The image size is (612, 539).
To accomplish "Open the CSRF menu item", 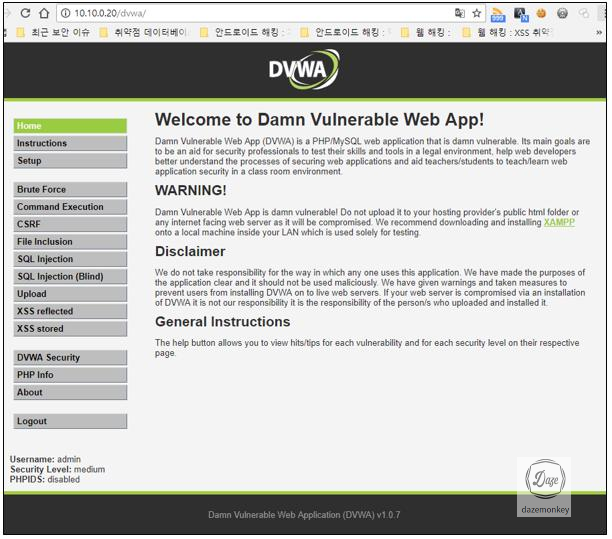I will tap(70, 224).
